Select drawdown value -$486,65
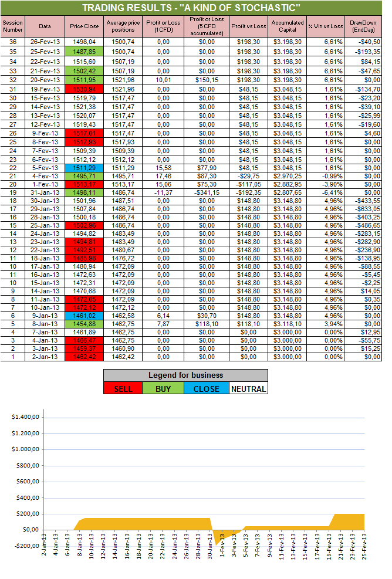Viewport: 392px width, 579px height. coord(363,225)
